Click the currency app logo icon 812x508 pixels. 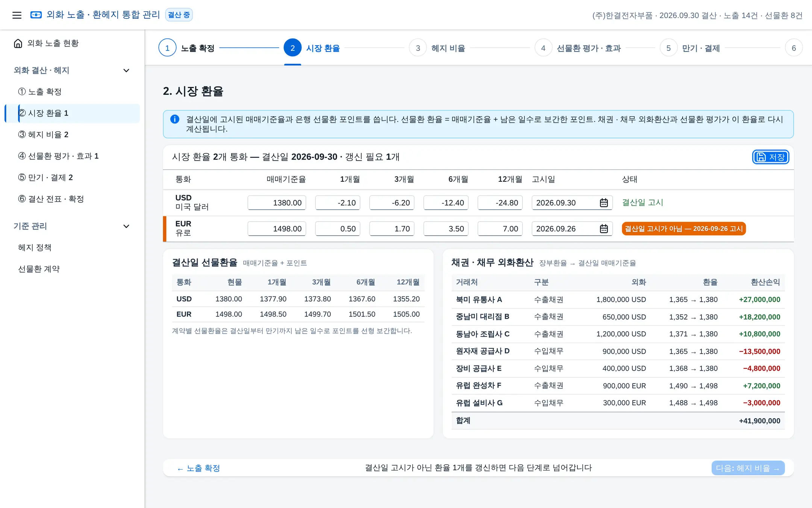tap(36, 15)
